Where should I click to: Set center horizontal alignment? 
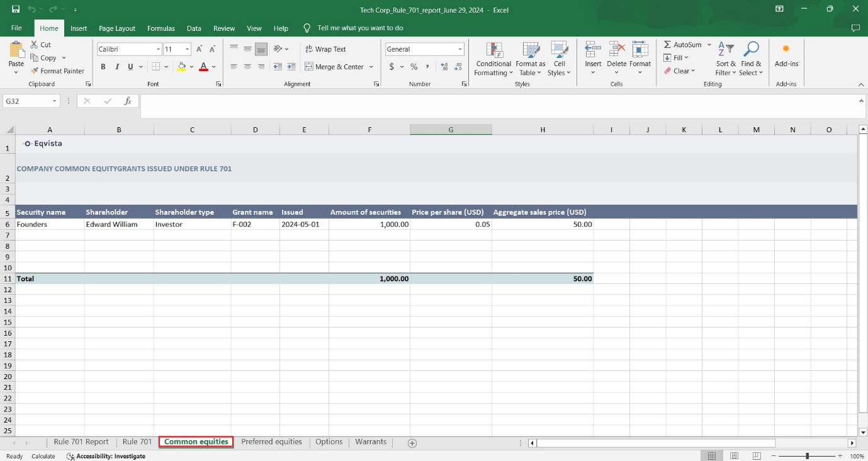click(x=247, y=67)
